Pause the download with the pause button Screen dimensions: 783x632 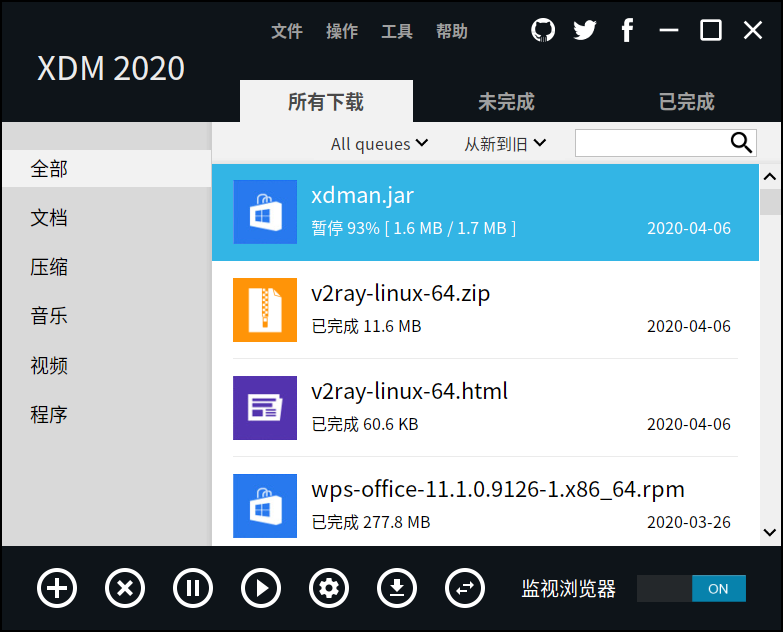[193, 588]
